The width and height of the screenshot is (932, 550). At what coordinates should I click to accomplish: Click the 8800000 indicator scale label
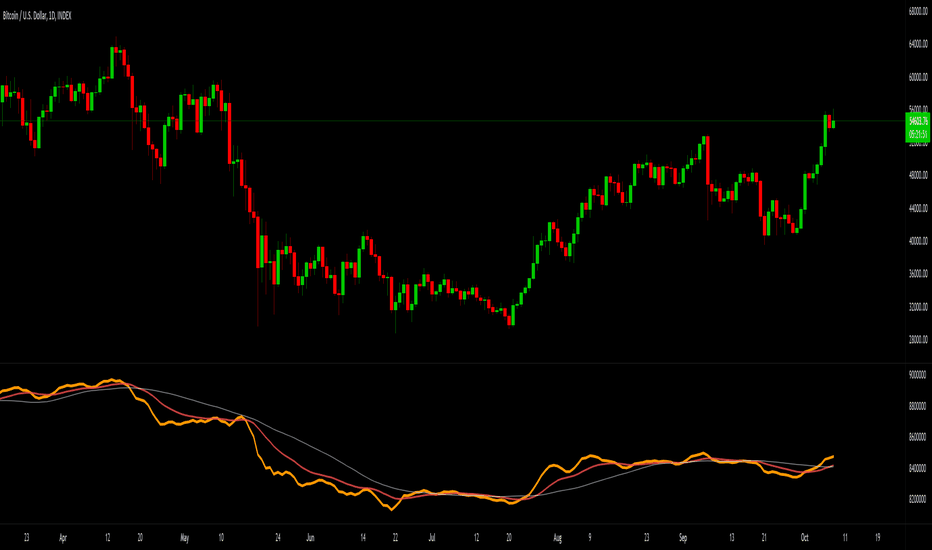pyautogui.click(x=918, y=406)
